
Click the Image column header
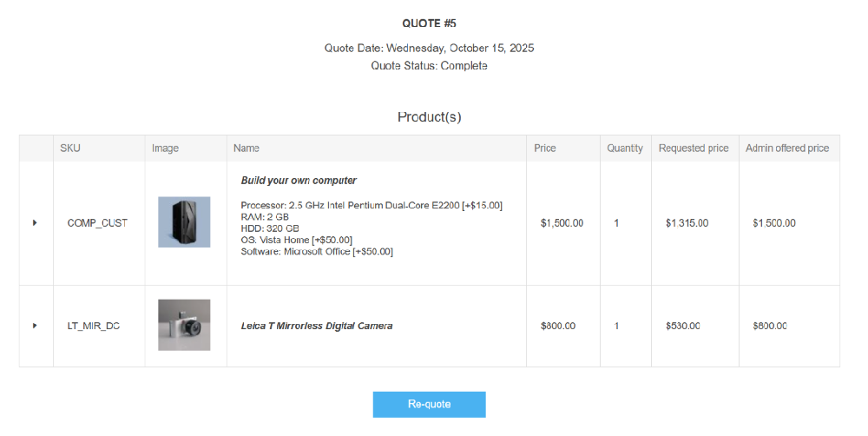165,149
